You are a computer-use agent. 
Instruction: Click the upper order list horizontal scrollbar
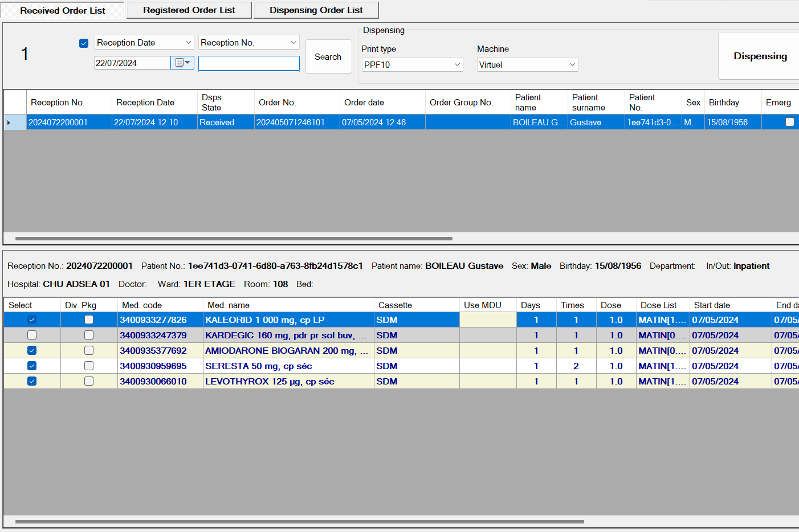click(234, 239)
